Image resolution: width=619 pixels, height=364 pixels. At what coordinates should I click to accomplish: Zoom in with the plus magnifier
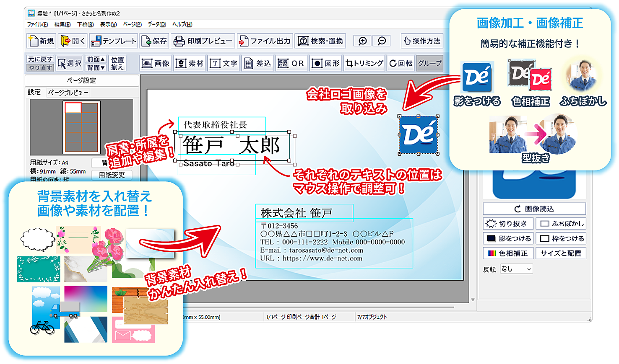pyautogui.click(x=363, y=41)
